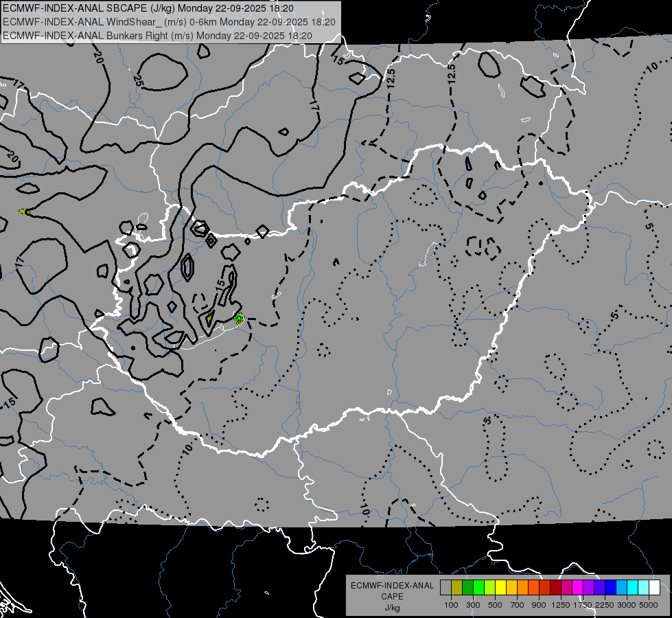Click the violet-indigo legend swatch
Image resolution: width=672 pixels, height=618 pixels.
(x=599, y=588)
